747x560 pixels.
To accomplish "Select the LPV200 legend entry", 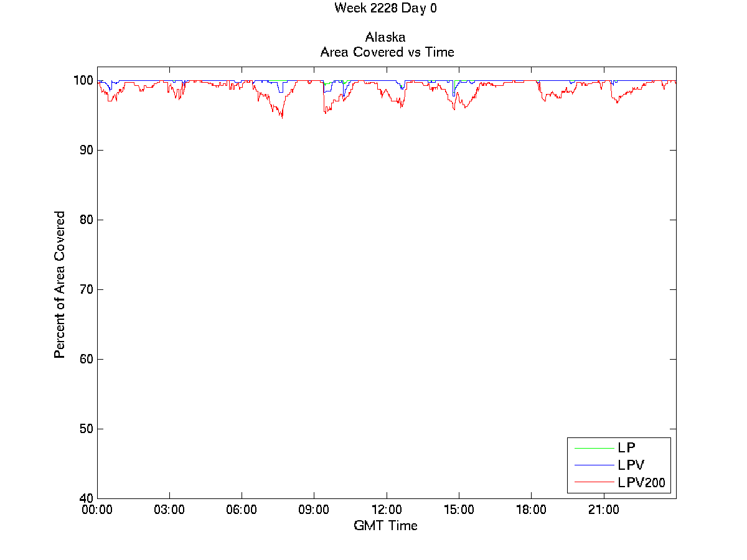I will tap(619, 482).
